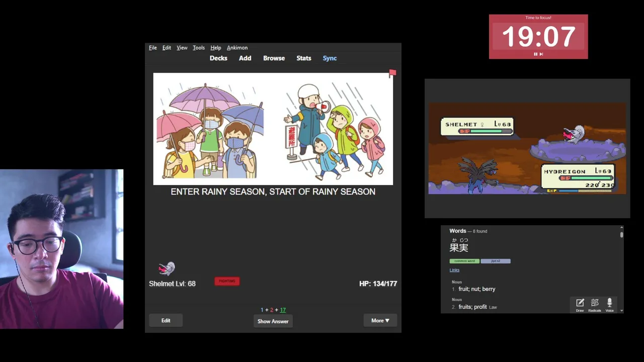Click the Time to focus! label
This screenshot has height=362, width=644.
click(538, 18)
